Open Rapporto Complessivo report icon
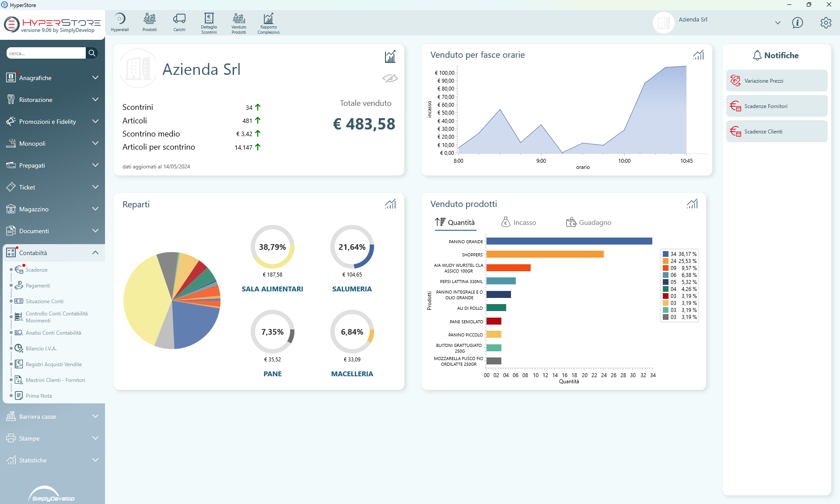Screen dimensions: 840x504 tap(268, 23)
